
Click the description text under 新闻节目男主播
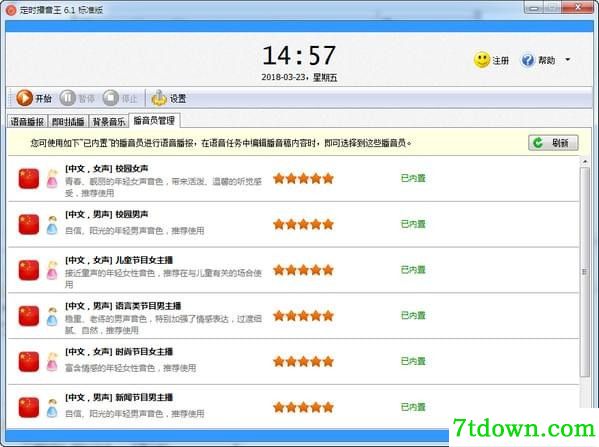click(x=134, y=413)
